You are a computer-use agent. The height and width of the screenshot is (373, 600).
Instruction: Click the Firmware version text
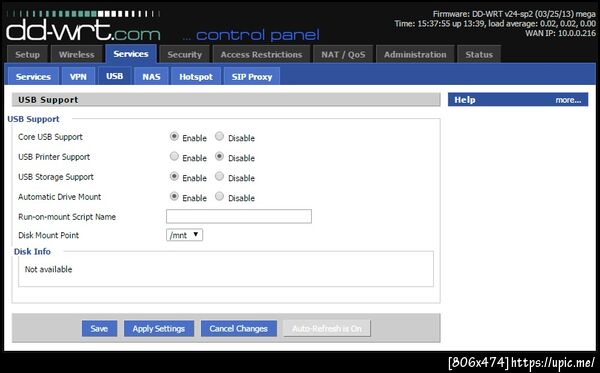tap(514, 14)
